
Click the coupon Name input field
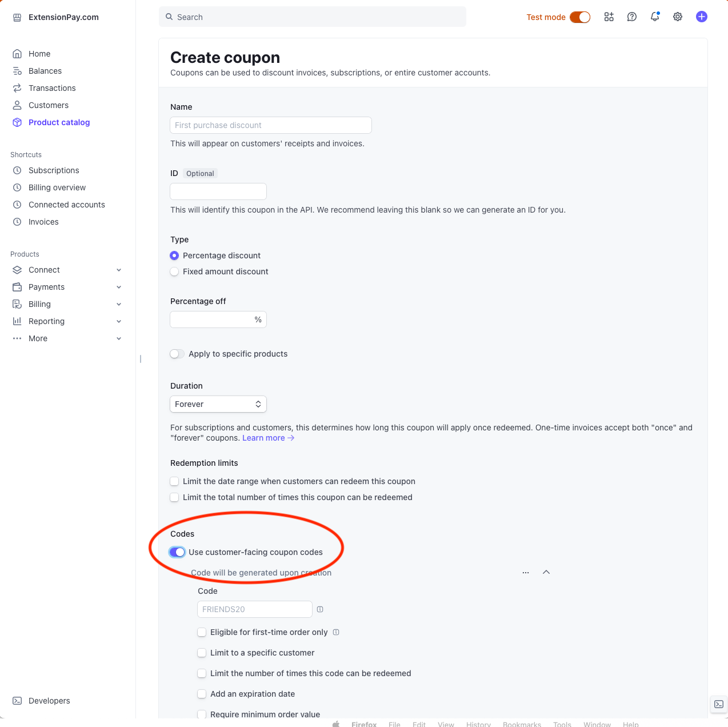coord(271,125)
